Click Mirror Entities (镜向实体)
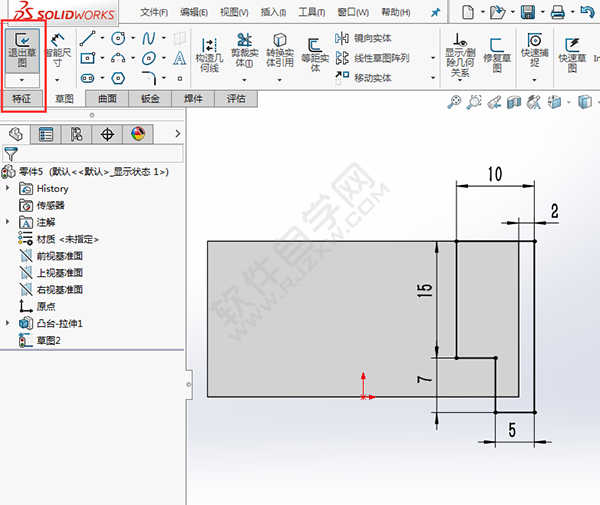This screenshot has height=505, width=600. (363, 38)
